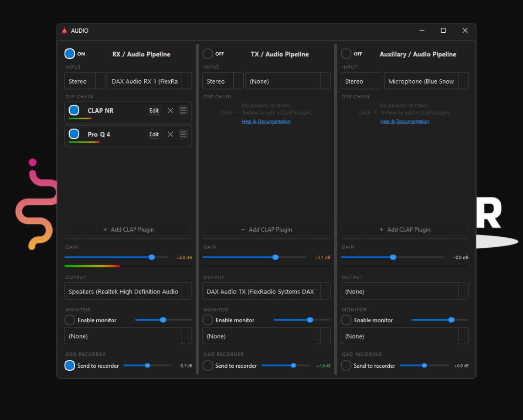Click the TX / Audio Pipeline heading
The width and height of the screenshot is (523, 420).
point(280,54)
